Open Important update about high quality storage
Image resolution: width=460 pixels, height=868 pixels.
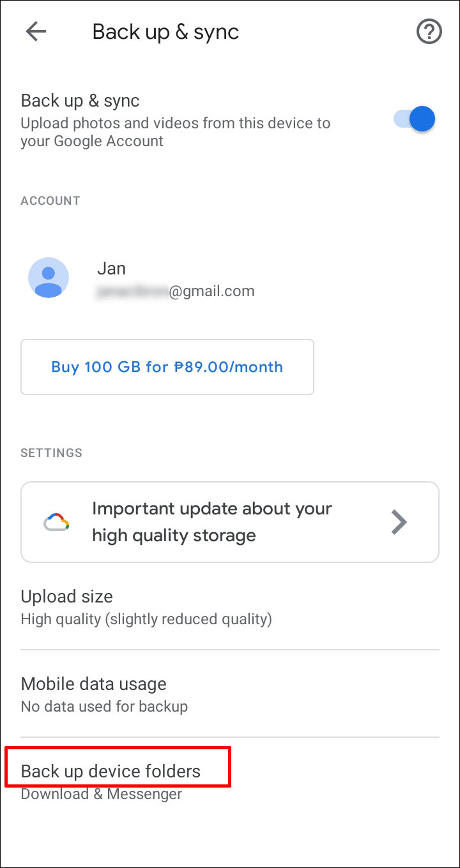(x=211, y=521)
